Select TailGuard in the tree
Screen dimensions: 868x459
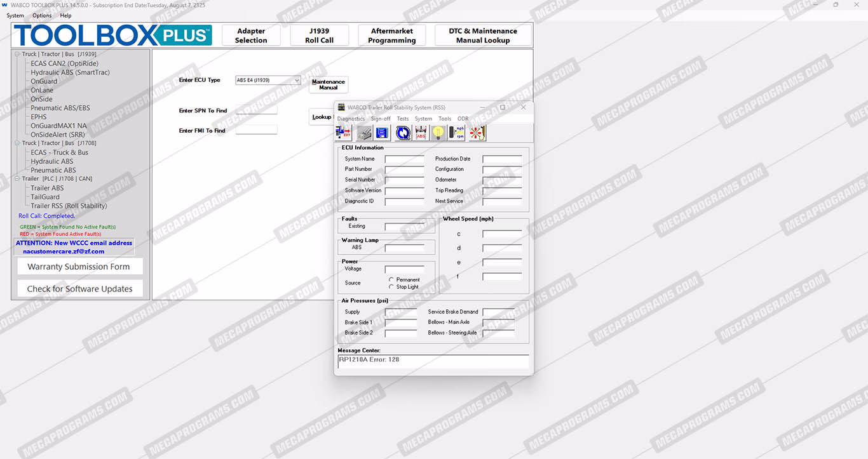(45, 197)
